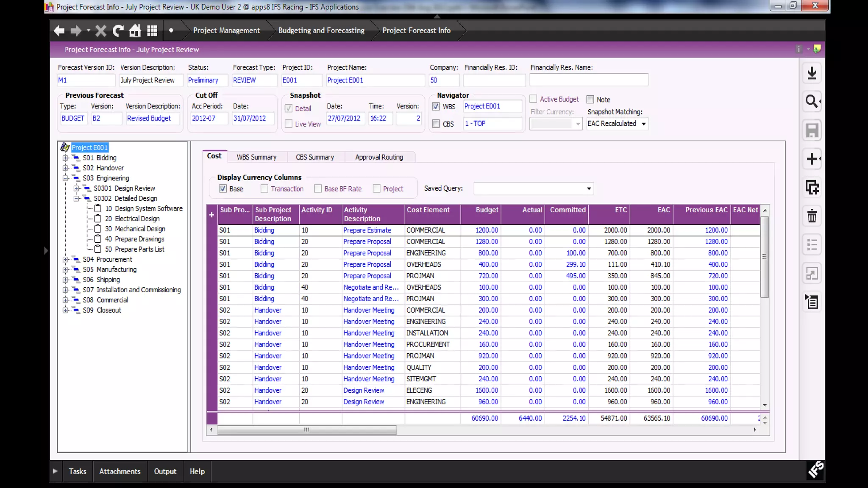Click the Home icon in navigation bar

tap(135, 30)
